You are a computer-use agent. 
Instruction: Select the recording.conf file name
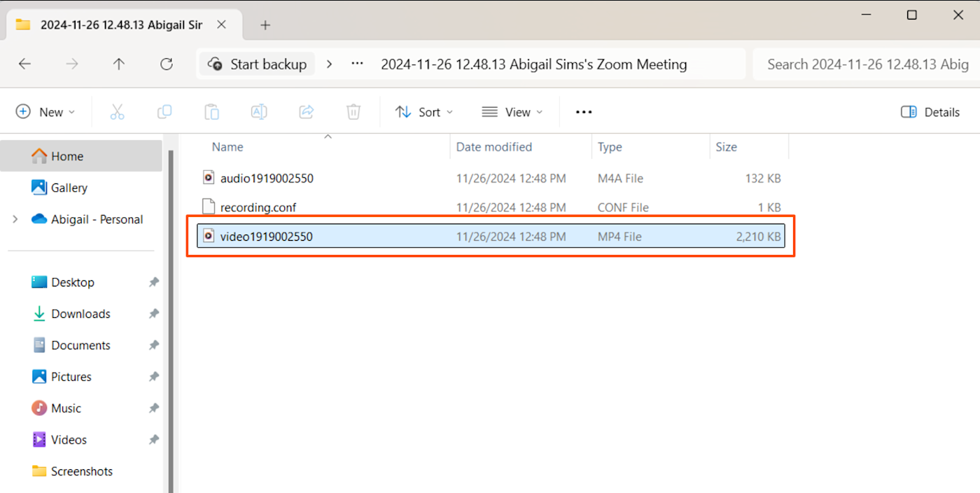point(258,207)
